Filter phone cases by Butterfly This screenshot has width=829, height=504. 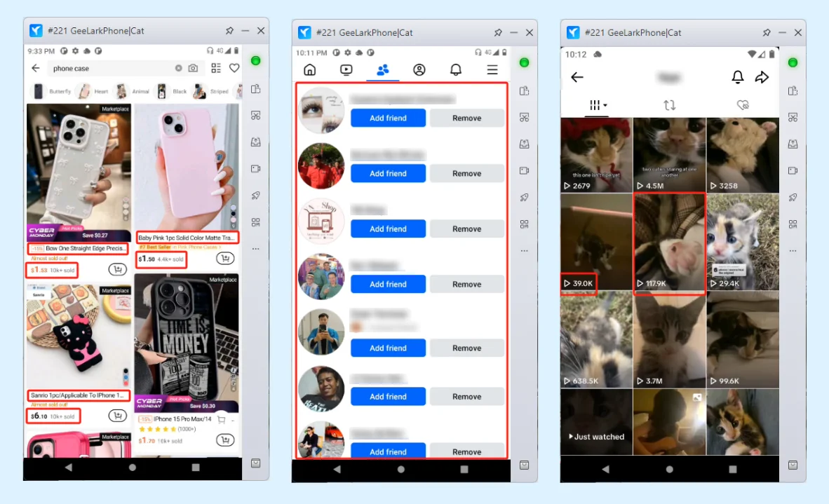pos(52,91)
